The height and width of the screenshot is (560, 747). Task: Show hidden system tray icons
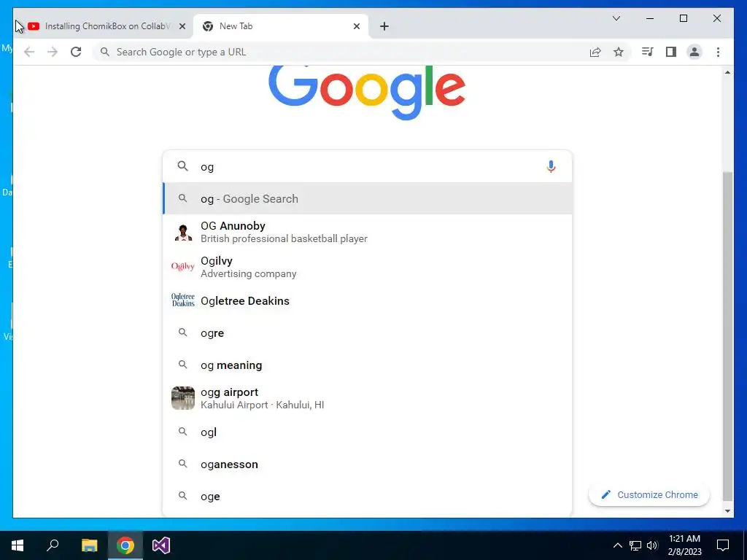click(x=617, y=545)
